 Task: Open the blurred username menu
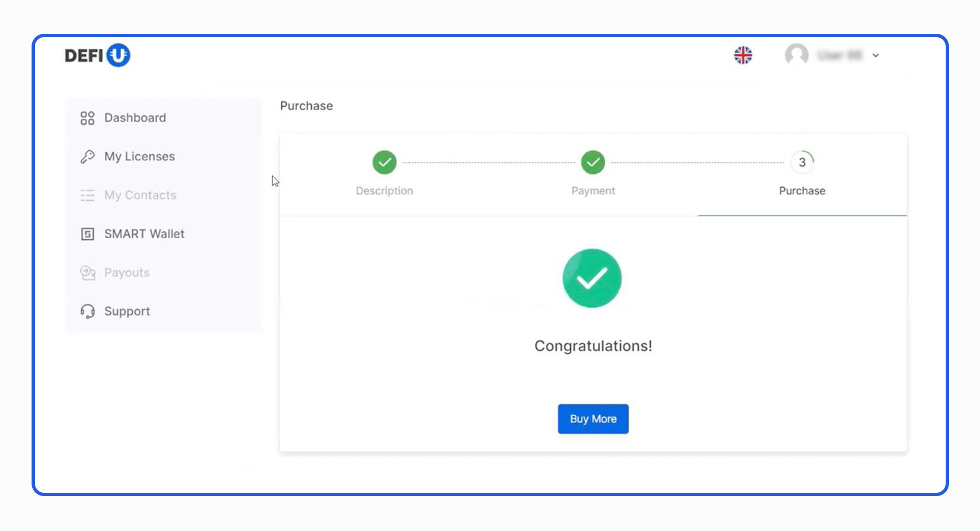click(x=840, y=55)
